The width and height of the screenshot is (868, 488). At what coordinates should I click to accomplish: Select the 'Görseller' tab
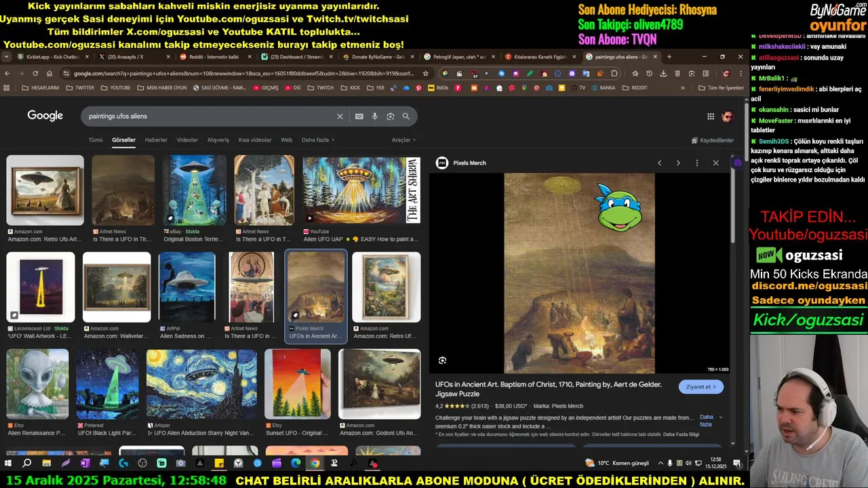pyautogui.click(x=124, y=140)
